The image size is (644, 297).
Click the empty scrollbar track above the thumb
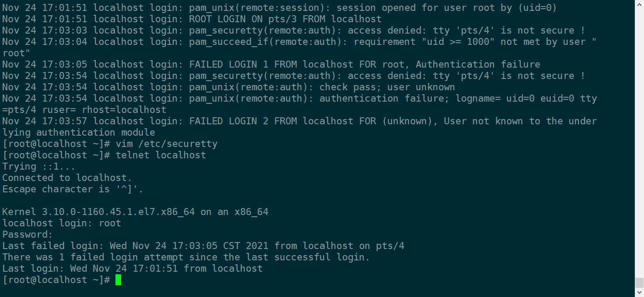639,131
